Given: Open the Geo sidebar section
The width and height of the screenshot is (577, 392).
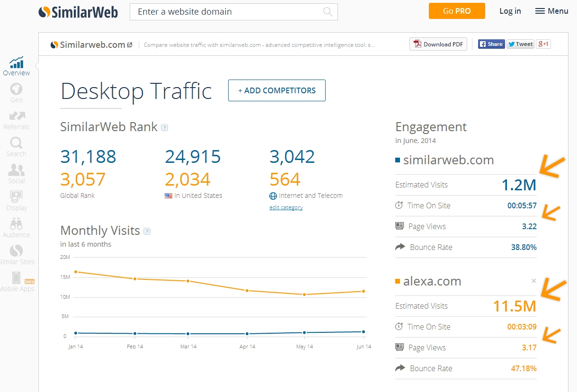Looking at the screenshot, I should [x=16, y=93].
